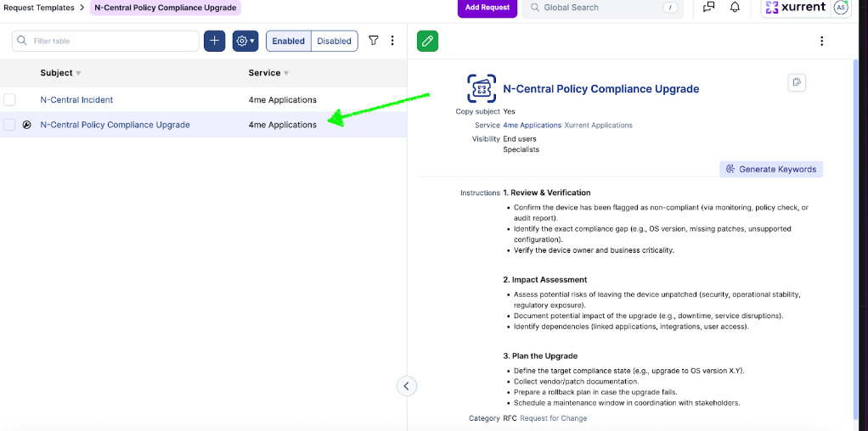This screenshot has width=868, height=431.
Task: Click the 'Identify dependencies' bullet
Action: click(631, 327)
